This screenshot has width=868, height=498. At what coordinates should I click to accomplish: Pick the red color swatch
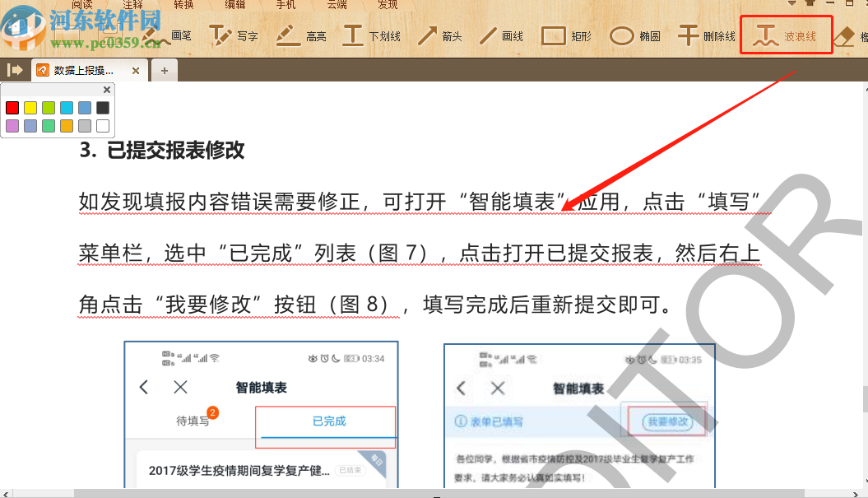pyautogui.click(x=12, y=107)
